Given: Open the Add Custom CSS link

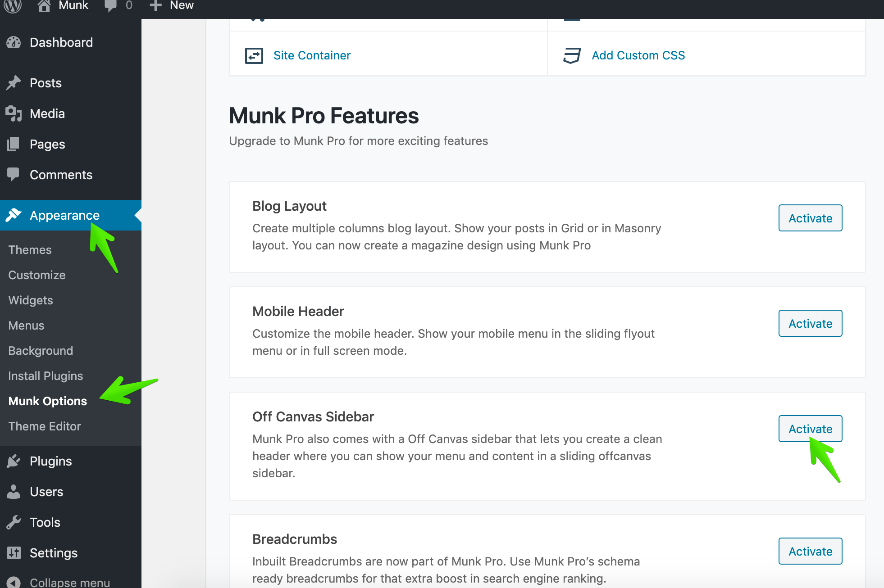Looking at the screenshot, I should pos(638,55).
